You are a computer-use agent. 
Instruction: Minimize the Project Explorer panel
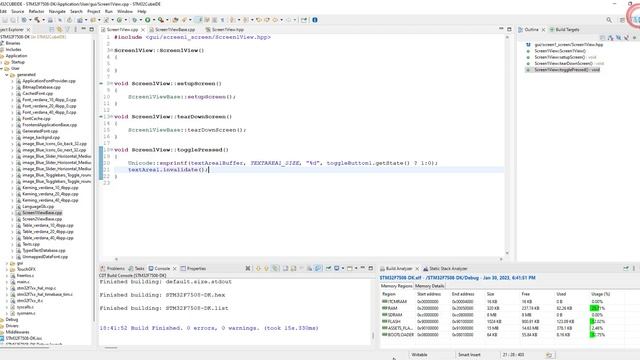click(84, 29)
